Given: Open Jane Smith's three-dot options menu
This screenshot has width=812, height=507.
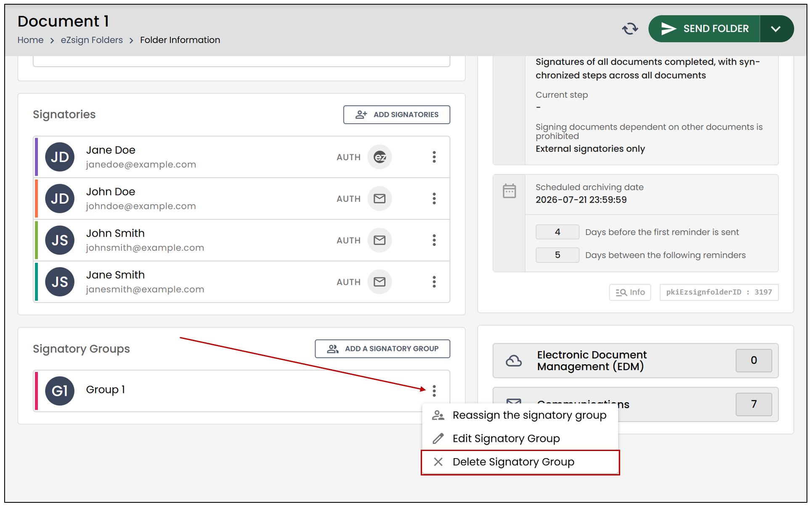Looking at the screenshot, I should tap(434, 282).
